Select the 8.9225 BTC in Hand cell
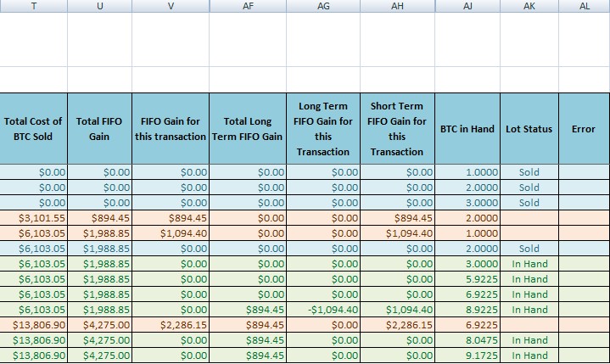Image resolution: width=610 pixels, height=364 pixels. 467,310
